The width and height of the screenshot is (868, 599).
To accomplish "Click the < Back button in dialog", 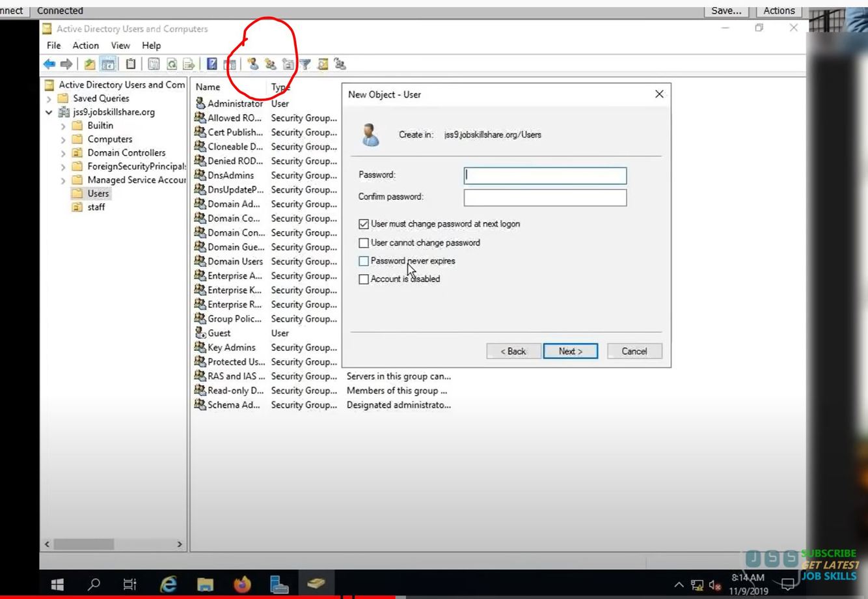I will (x=513, y=352).
